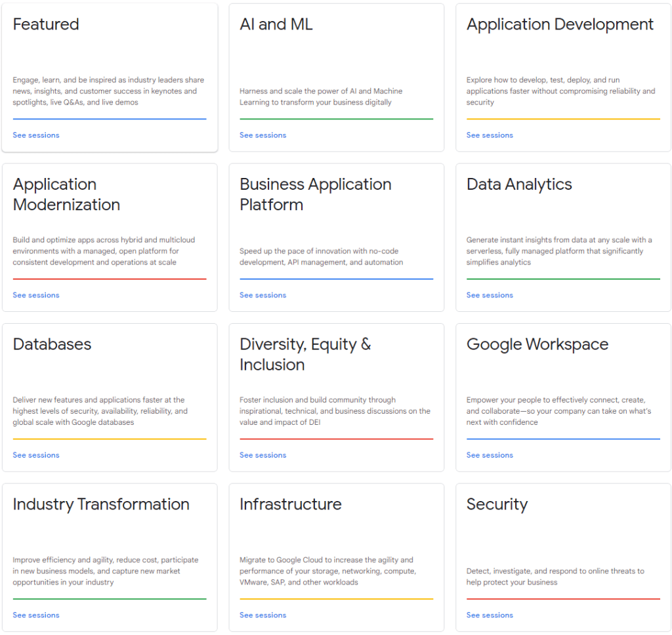Click See sessions under Security
The image size is (672, 635).
point(490,615)
